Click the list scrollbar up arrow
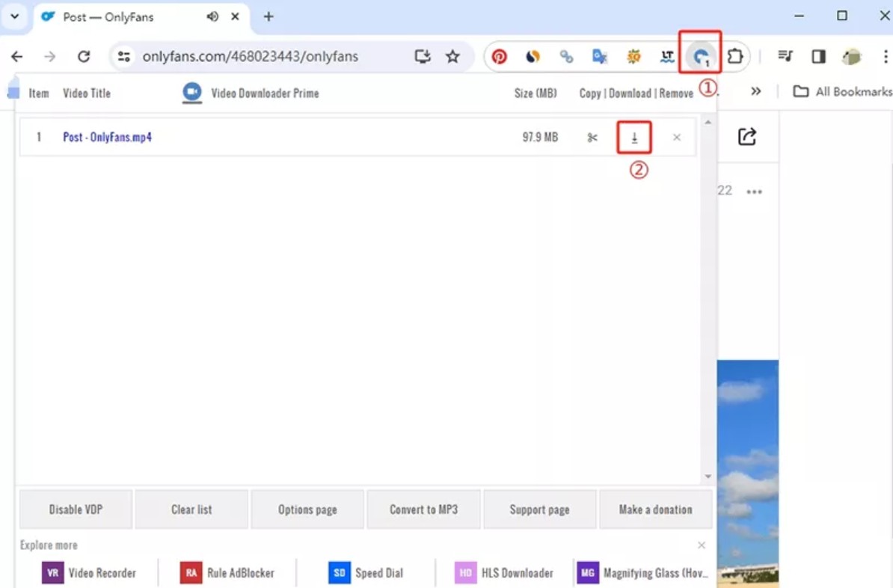This screenshot has height=588, width=893. (x=708, y=122)
